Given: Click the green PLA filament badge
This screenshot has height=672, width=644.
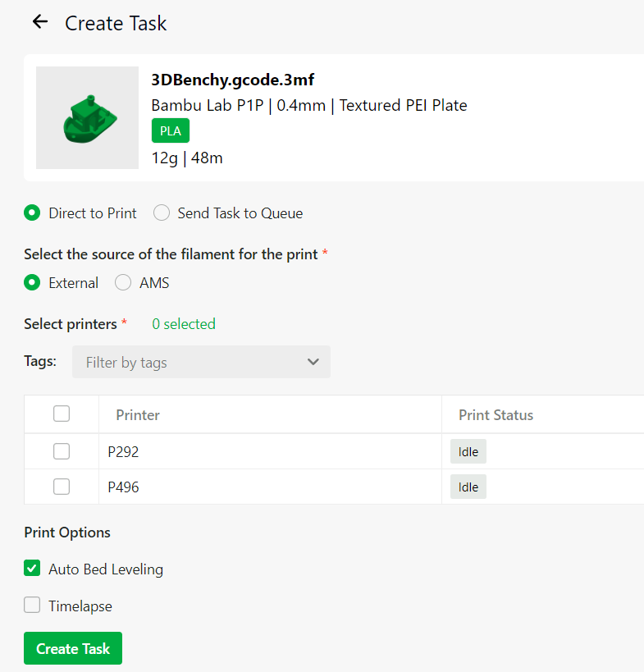Looking at the screenshot, I should pos(170,131).
